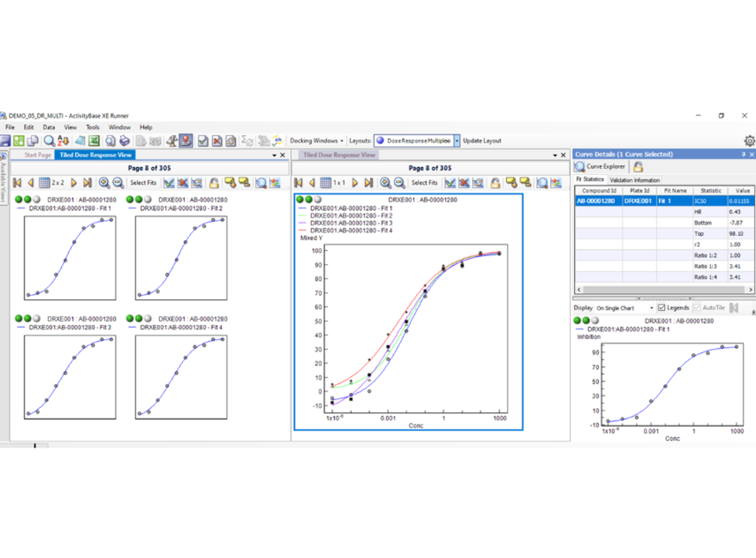Switch to Validation Information tab
Screen dimensions: 756x558
pyautogui.click(x=634, y=180)
